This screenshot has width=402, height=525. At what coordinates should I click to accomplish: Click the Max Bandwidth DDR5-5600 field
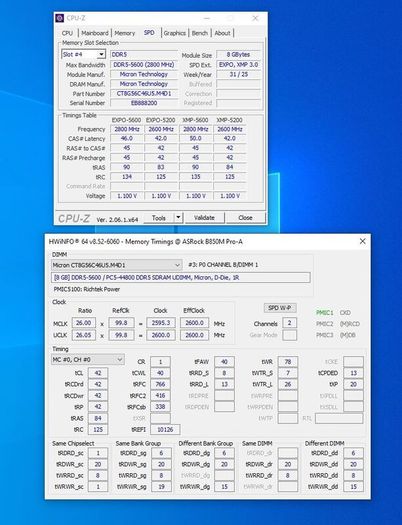click(144, 65)
